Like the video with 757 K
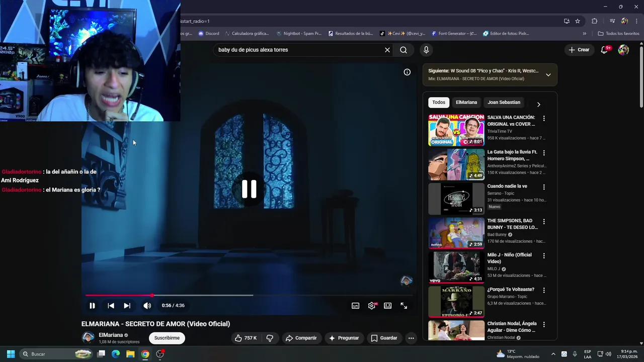The width and height of the screenshot is (644, 362). pyautogui.click(x=246, y=338)
